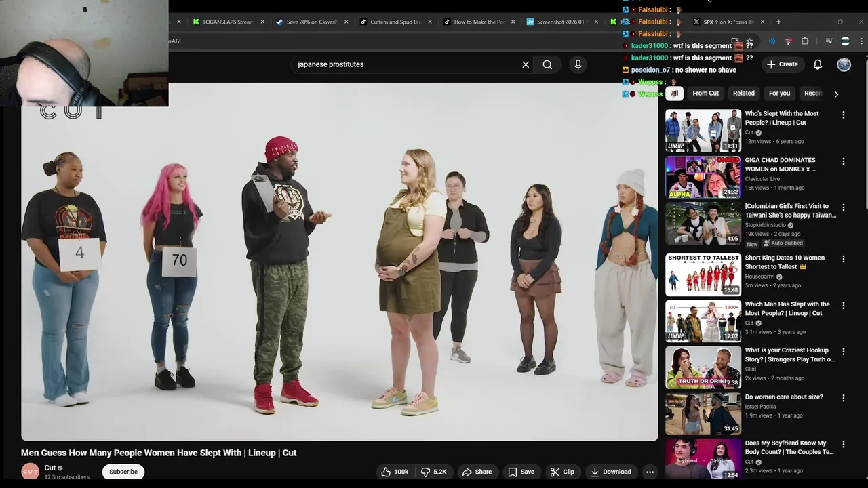868x488 pixels.
Task: Open options for Does My Boyfriend Know video
Action: pyautogui.click(x=844, y=444)
